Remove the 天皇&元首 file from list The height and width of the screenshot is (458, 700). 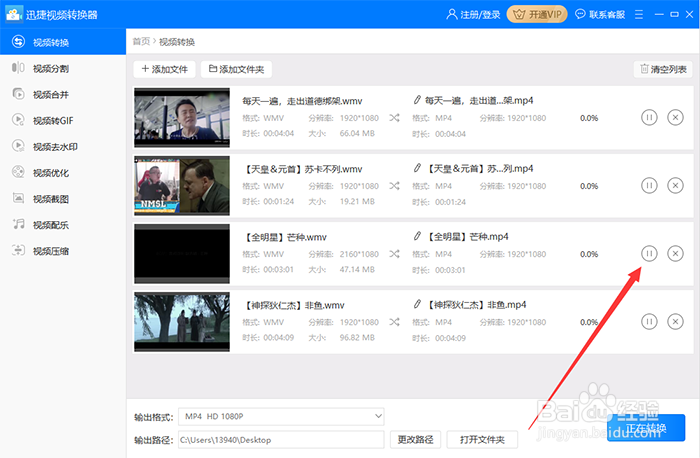(x=675, y=186)
